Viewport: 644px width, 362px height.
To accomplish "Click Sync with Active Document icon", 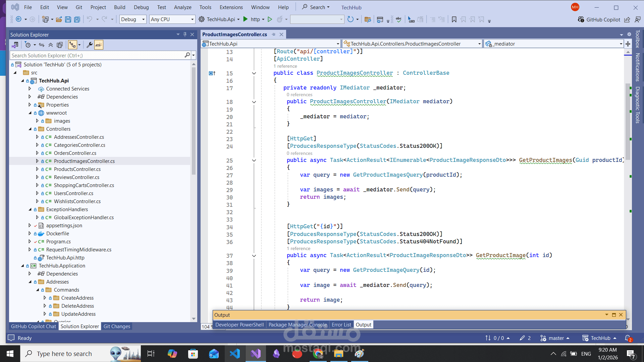I will (x=42, y=45).
